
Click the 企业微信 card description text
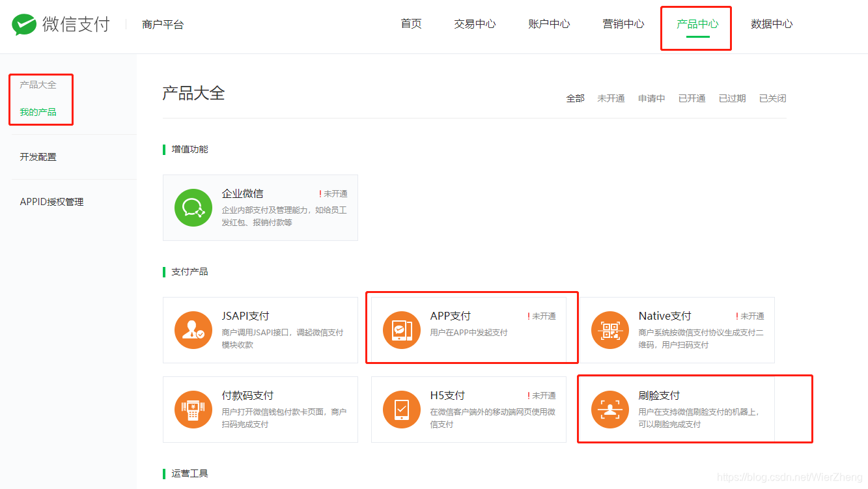point(285,216)
